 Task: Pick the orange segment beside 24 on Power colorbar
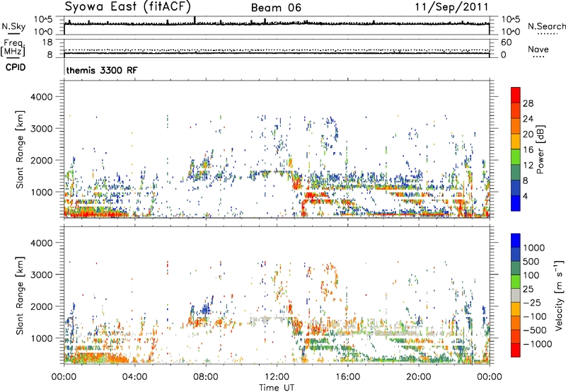tap(516, 126)
